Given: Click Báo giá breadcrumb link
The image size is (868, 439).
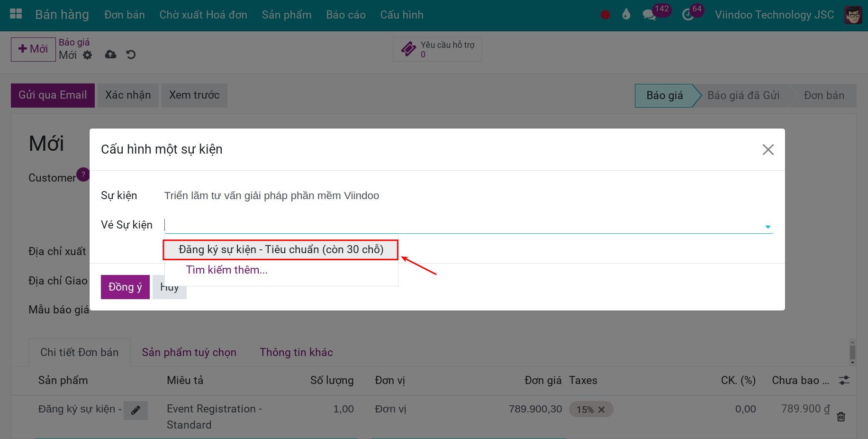Looking at the screenshot, I should coord(74,42).
